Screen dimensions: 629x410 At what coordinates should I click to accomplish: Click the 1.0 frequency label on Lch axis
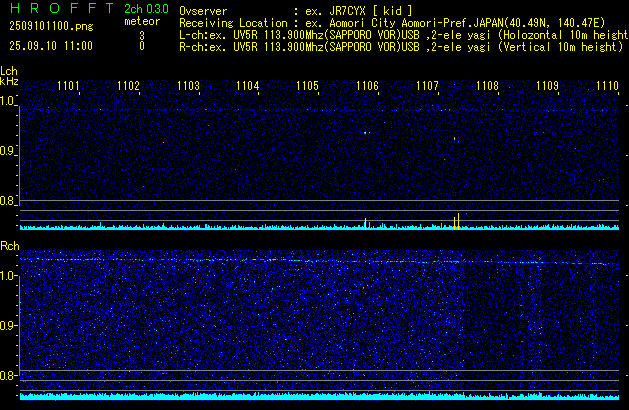click(7, 101)
